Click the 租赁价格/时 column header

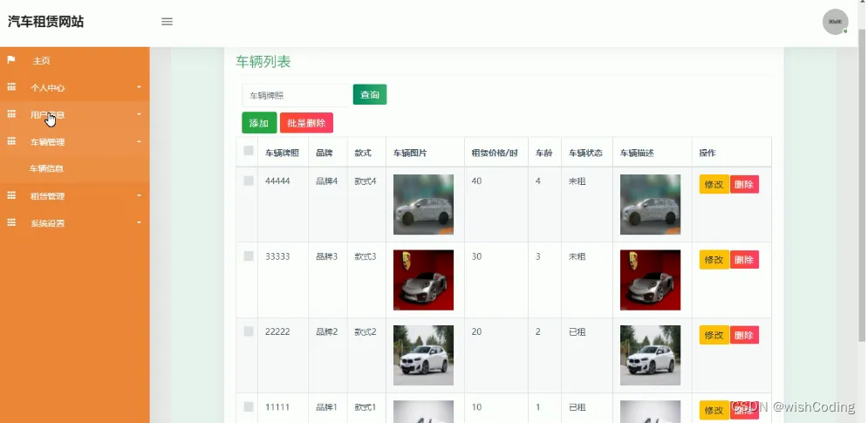(x=495, y=153)
